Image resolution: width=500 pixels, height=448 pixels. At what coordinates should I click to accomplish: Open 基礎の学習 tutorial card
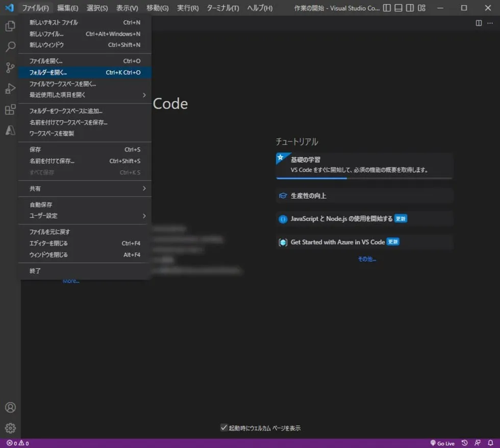364,166
